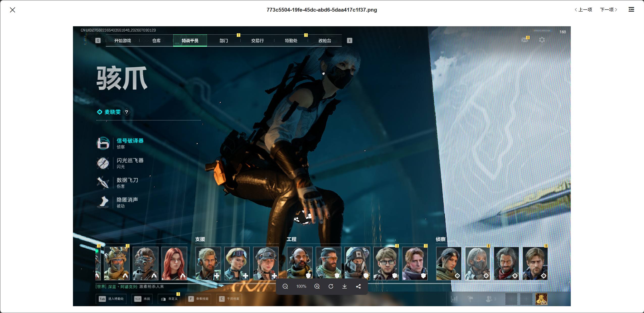Switch to the 交易行 tab

click(x=257, y=41)
